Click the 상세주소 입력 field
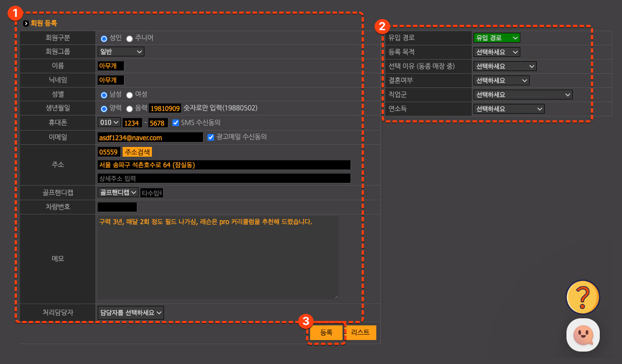 coord(224,178)
